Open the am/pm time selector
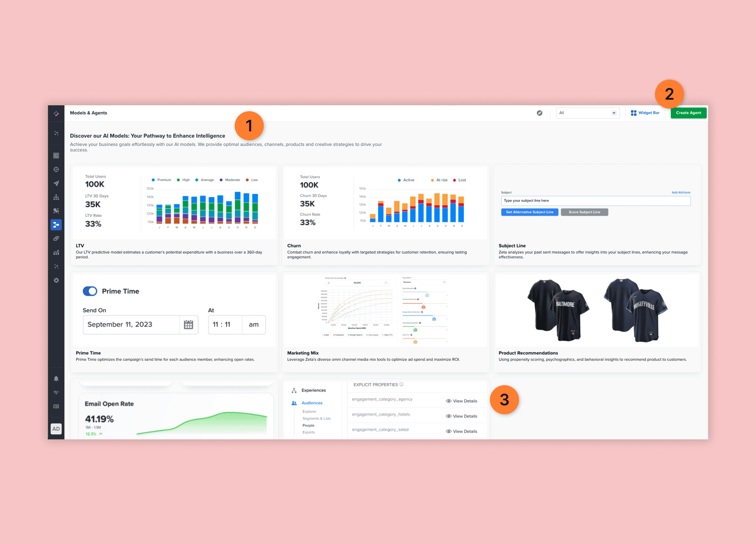The width and height of the screenshot is (756, 544). (253, 324)
